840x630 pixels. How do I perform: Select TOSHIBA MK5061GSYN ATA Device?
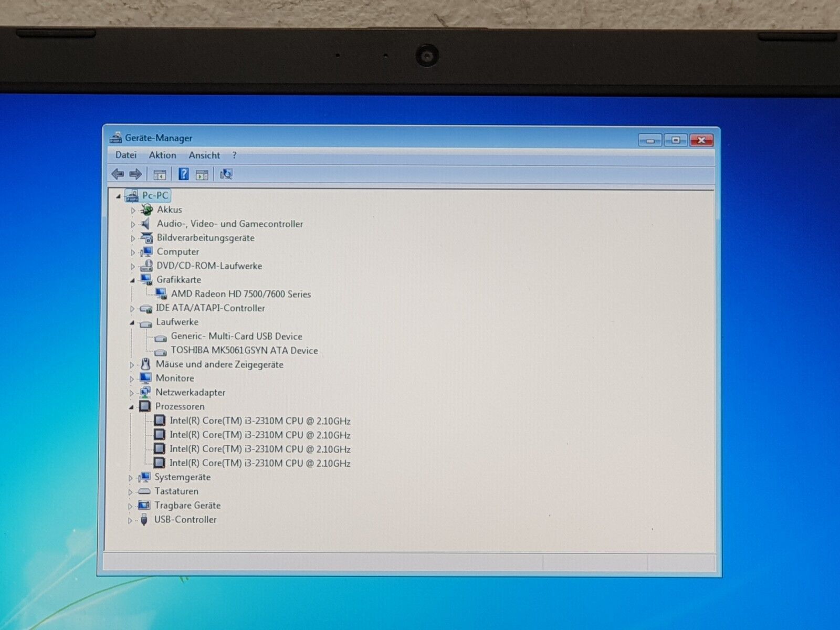click(244, 351)
